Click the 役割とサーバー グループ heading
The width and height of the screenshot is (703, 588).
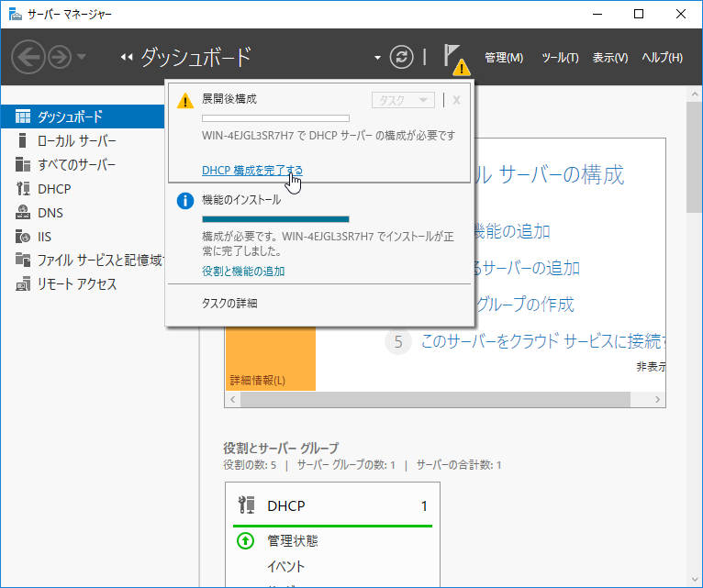[x=281, y=449]
